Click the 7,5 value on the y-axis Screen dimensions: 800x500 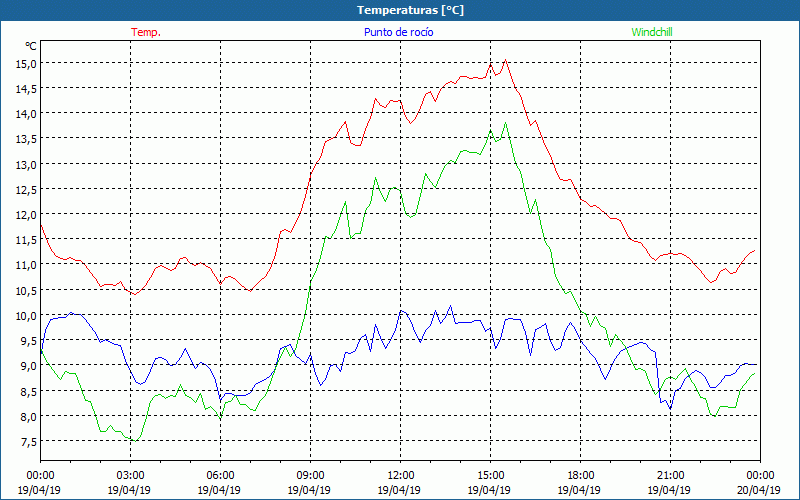[x=29, y=441]
